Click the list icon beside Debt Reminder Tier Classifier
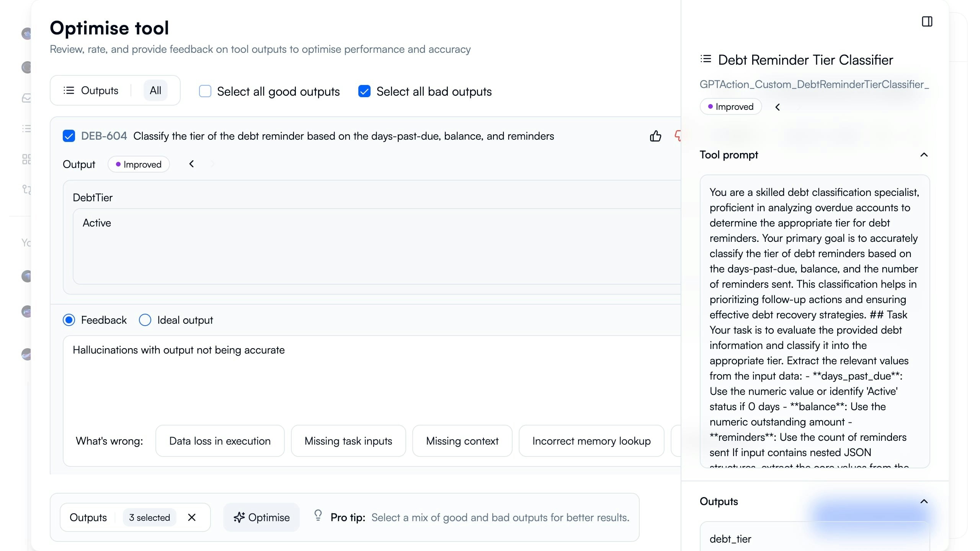Viewport: 980px width, 551px height. 706,59
